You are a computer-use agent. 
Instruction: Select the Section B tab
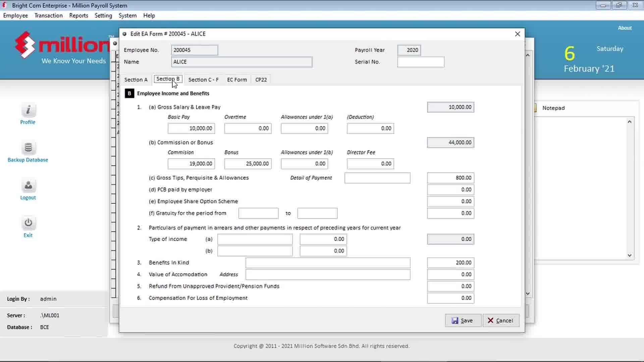168,79
